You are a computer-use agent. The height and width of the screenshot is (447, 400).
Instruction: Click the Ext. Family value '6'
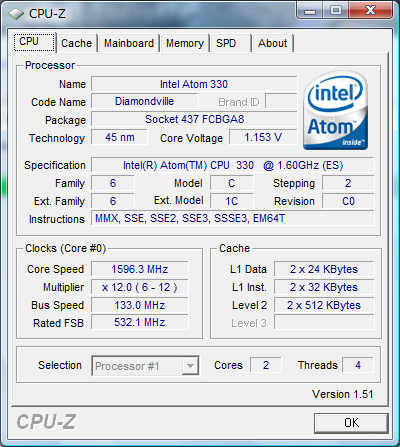point(113,201)
